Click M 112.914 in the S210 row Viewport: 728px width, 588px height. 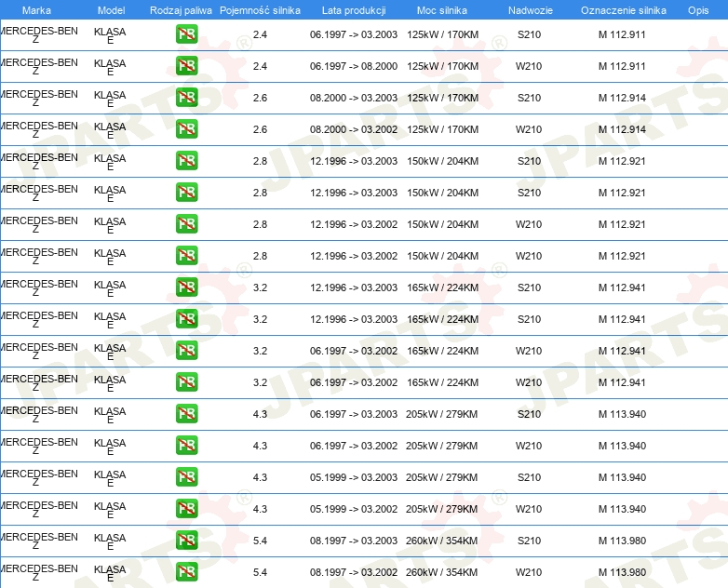pos(622,98)
